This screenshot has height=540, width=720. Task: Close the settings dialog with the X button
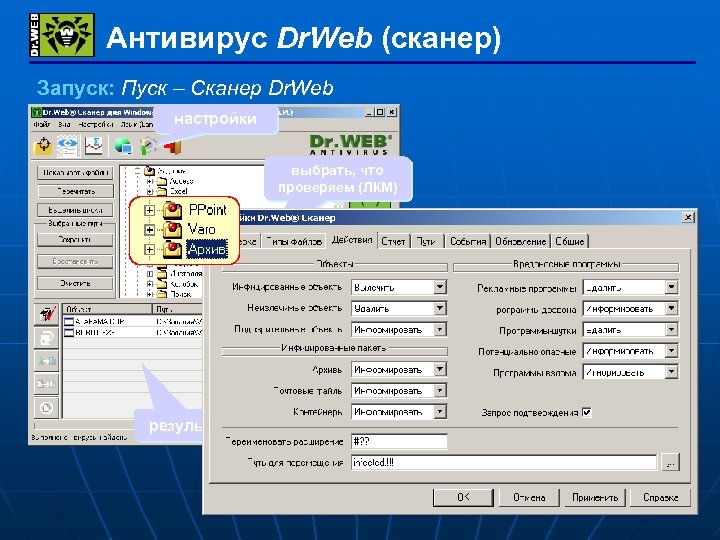[x=687, y=217]
